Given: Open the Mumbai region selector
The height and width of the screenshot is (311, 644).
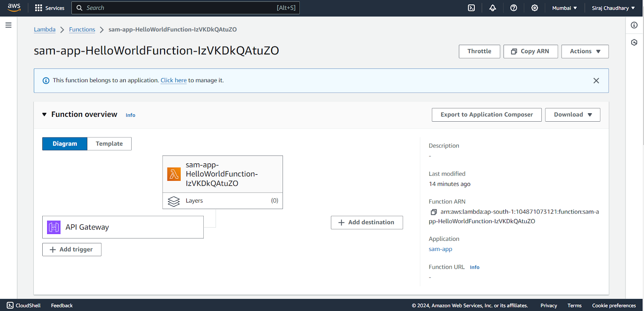Looking at the screenshot, I should tap(564, 8).
